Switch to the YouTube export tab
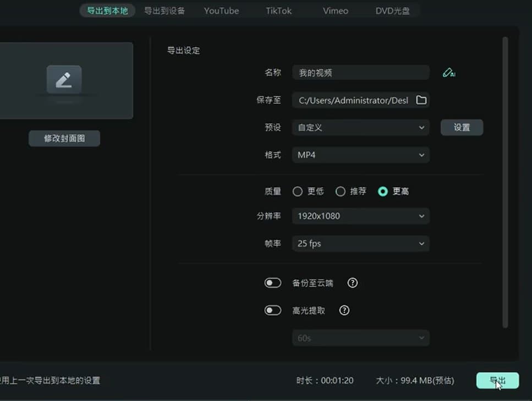 point(221,10)
